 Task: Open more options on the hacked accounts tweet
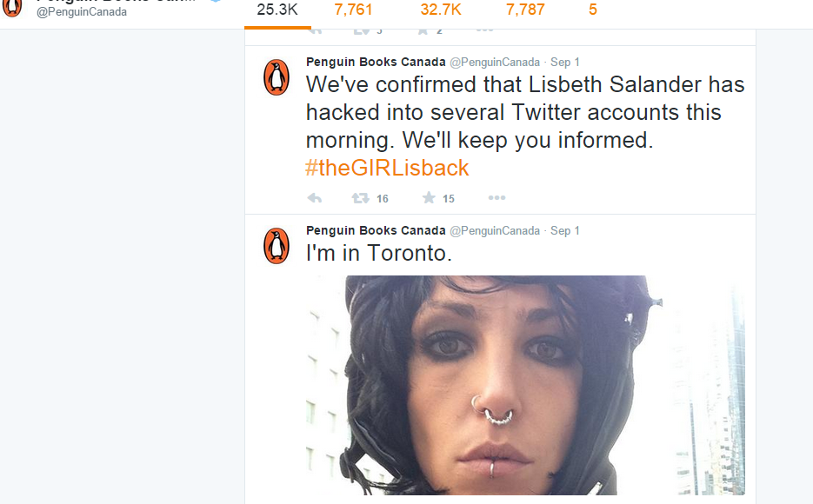(x=496, y=197)
